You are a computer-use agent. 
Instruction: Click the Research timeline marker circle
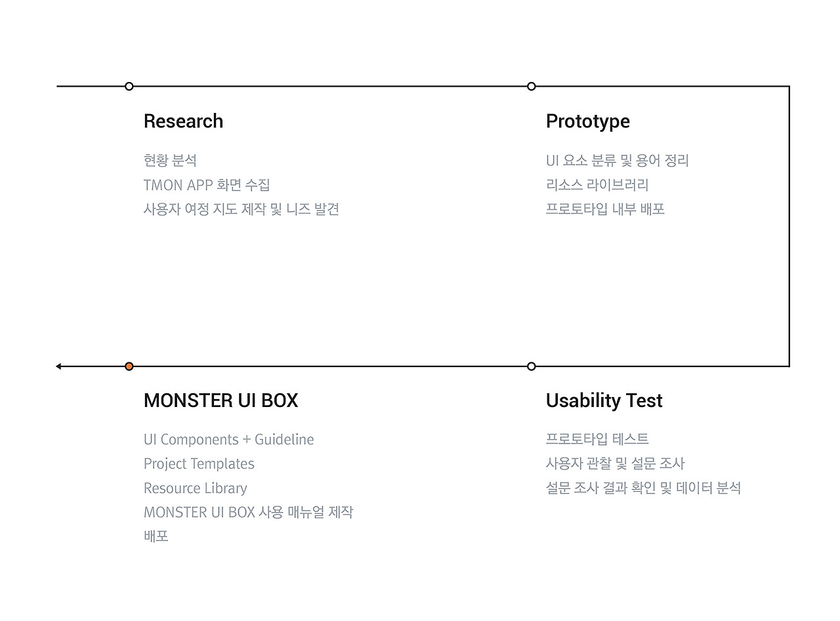click(x=129, y=86)
